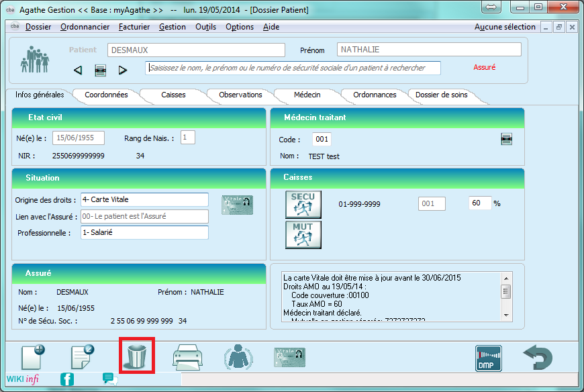
Task: Open doctor list icon in Médecin traitant
Action: 507,139
